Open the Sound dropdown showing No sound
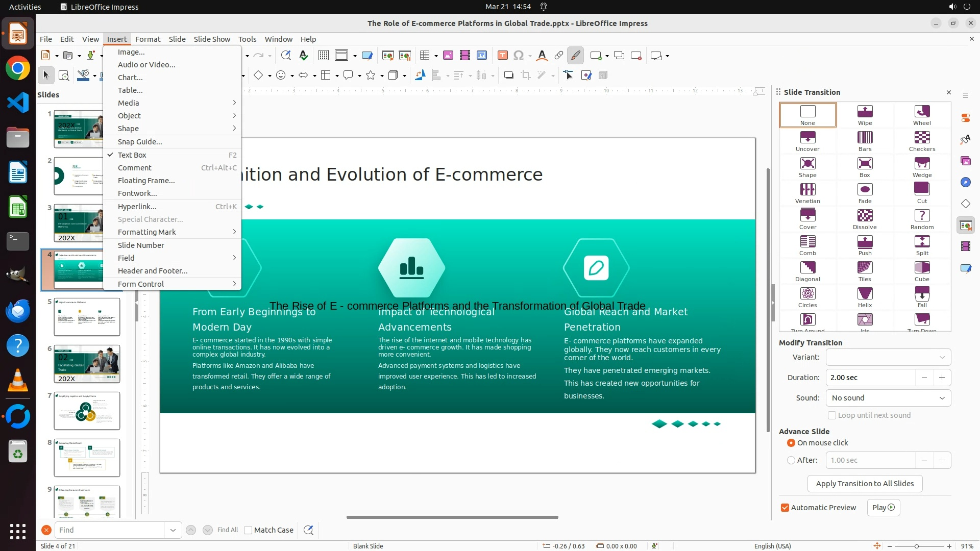 click(x=888, y=398)
